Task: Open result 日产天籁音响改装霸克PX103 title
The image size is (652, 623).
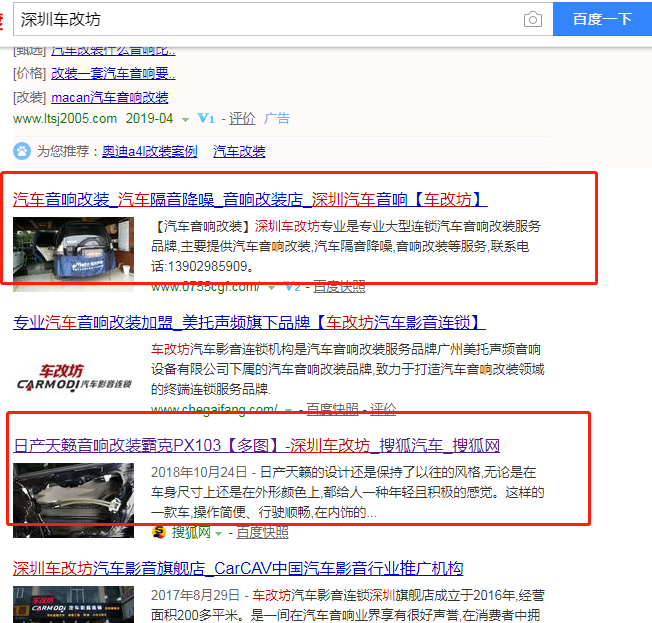Action: [256, 445]
